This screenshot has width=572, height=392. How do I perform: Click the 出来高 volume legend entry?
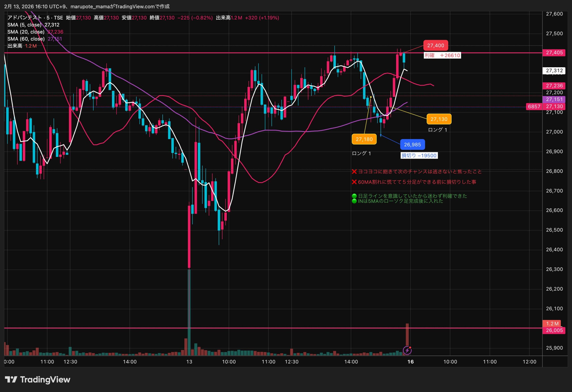pyautogui.click(x=15, y=46)
